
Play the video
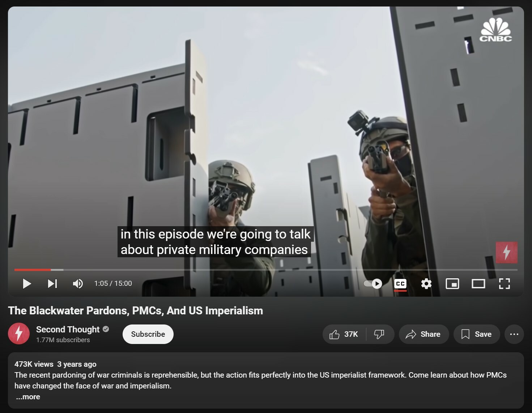click(x=27, y=284)
